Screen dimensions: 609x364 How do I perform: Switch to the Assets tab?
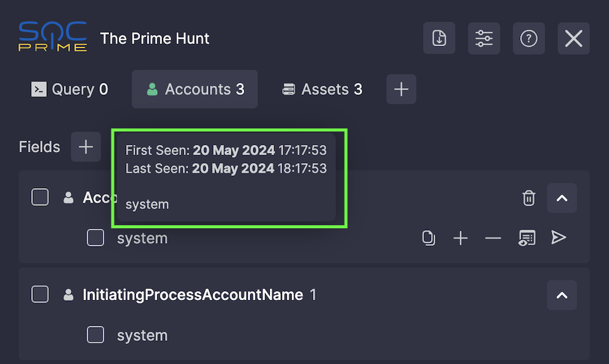coord(322,89)
